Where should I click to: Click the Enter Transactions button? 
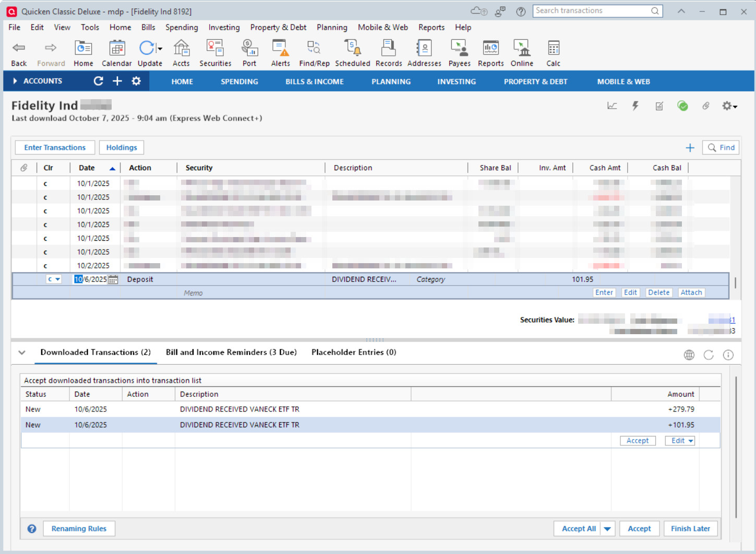pos(55,148)
